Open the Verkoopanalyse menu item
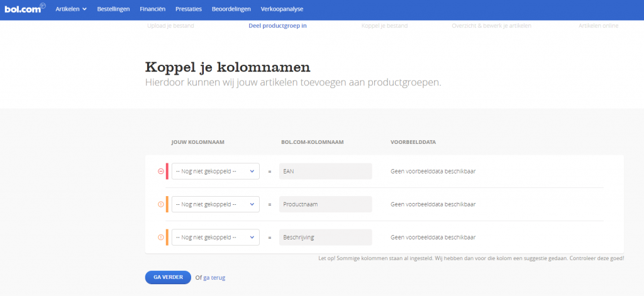This screenshot has width=644, height=296. [x=282, y=9]
